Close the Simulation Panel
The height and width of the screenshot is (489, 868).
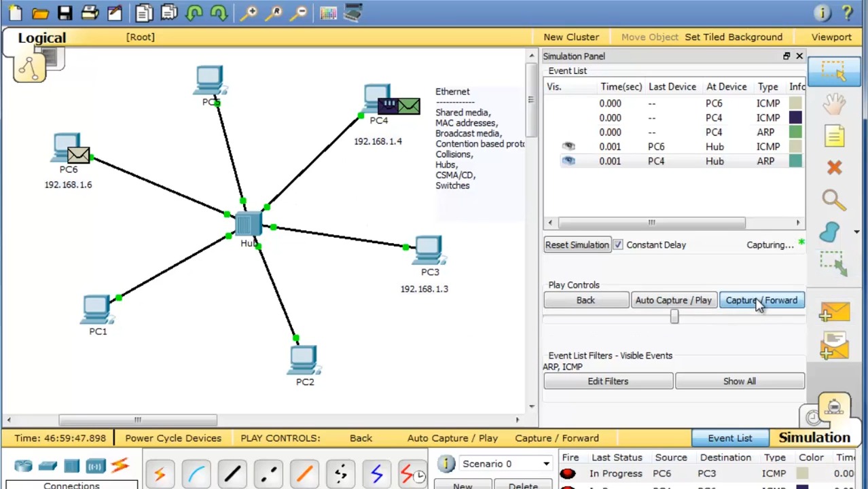[x=799, y=56]
